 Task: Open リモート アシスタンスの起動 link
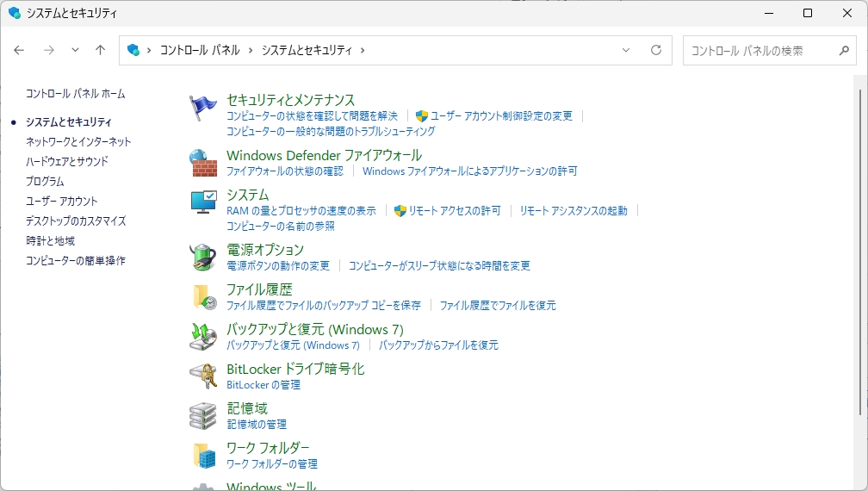tap(573, 211)
